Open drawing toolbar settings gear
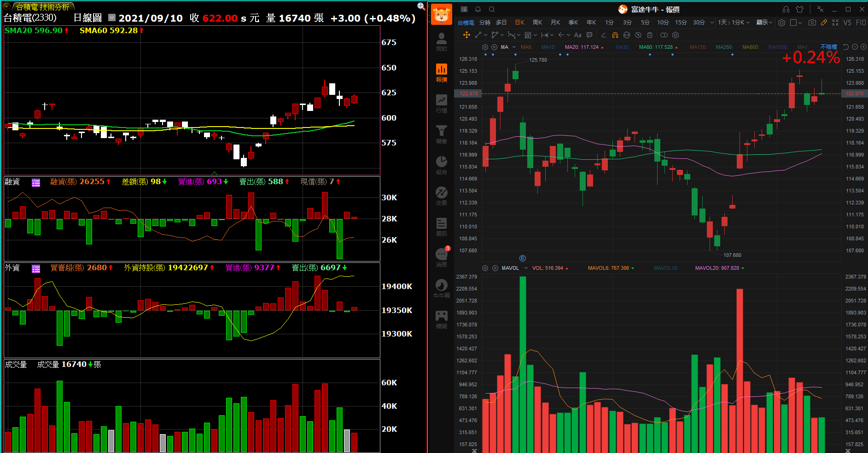The width and height of the screenshot is (868, 453). [x=676, y=35]
